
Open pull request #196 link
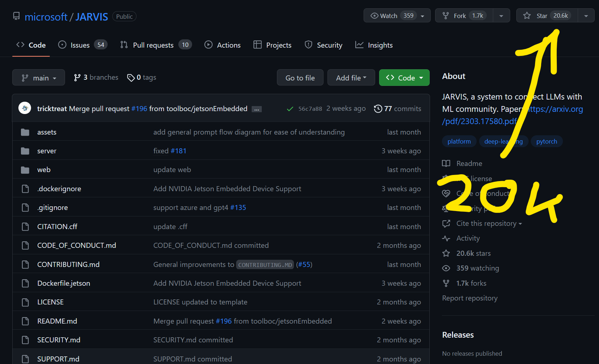pyautogui.click(x=139, y=109)
